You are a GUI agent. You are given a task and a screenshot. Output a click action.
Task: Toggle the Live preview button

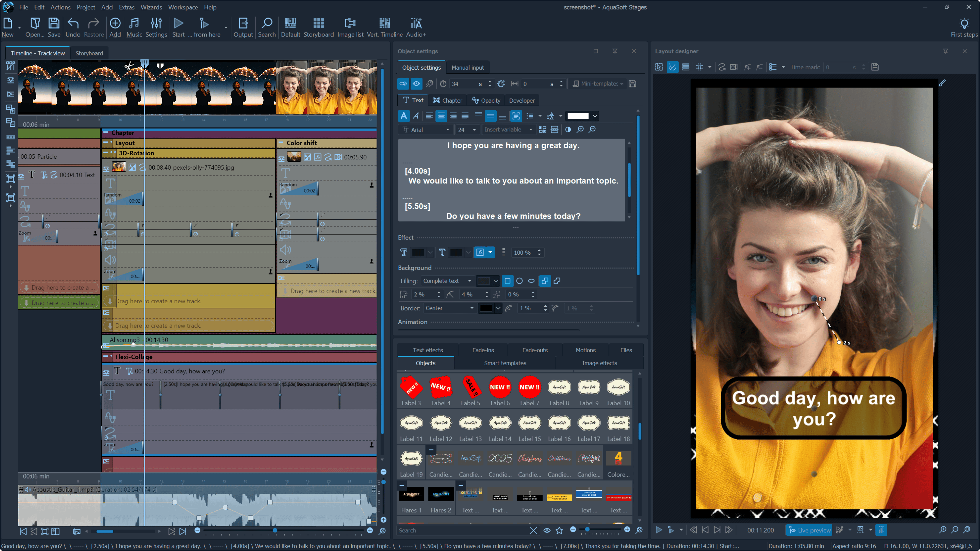tap(810, 530)
